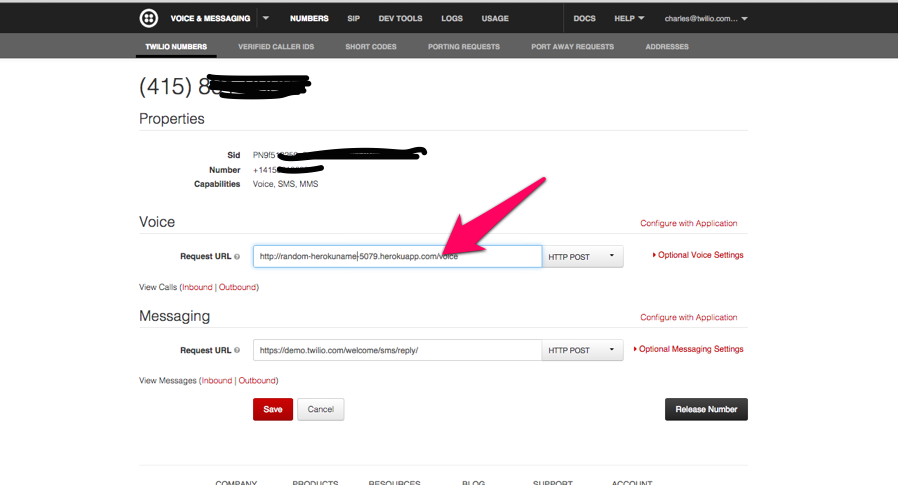This screenshot has width=898, height=485.
Task: Open the Docs link
Action: pos(584,18)
